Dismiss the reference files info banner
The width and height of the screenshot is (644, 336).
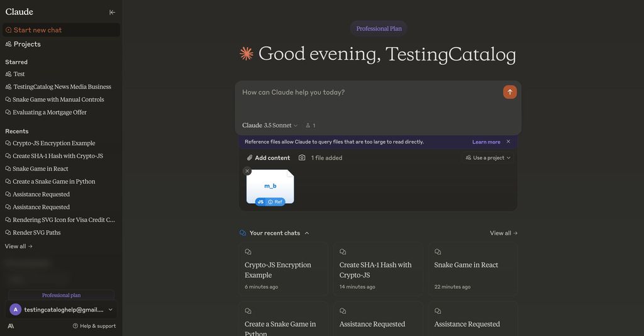point(508,142)
